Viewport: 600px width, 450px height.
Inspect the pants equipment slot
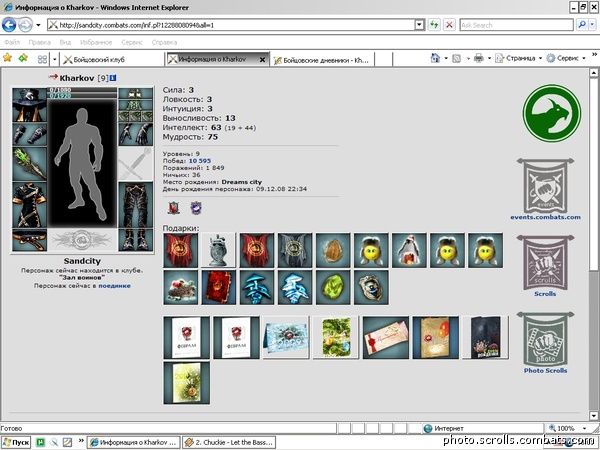tap(135, 205)
